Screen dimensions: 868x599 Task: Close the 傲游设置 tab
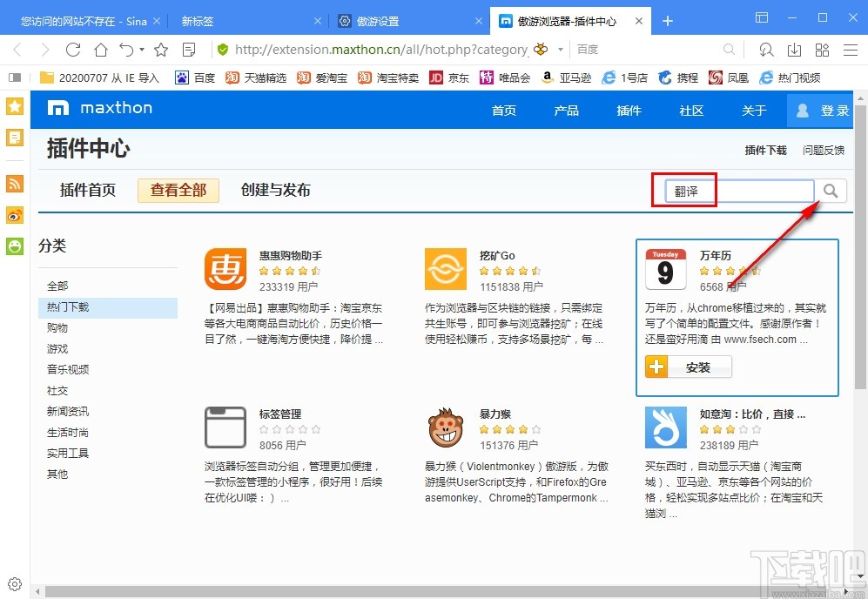(479, 21)
